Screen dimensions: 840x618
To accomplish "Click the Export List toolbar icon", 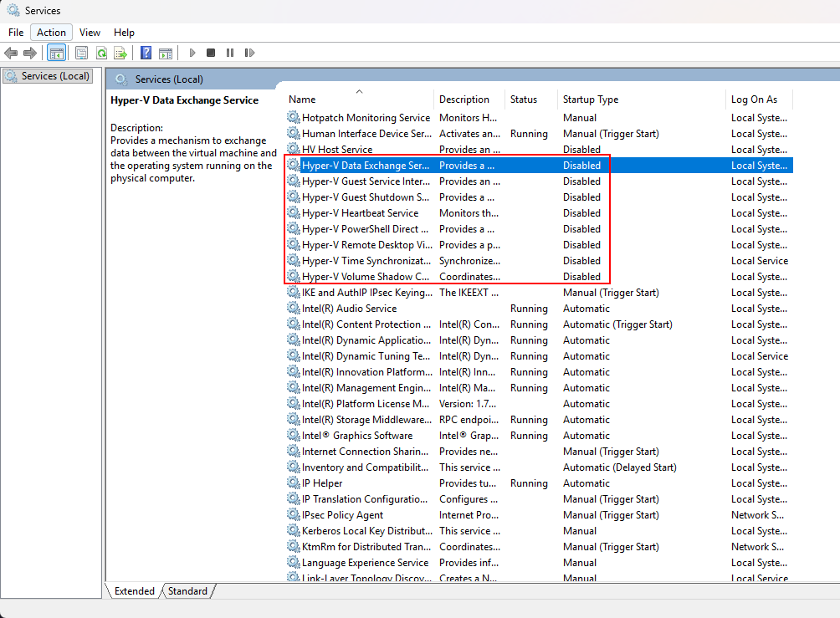I will pyautogui.click(x=120, y=53).
